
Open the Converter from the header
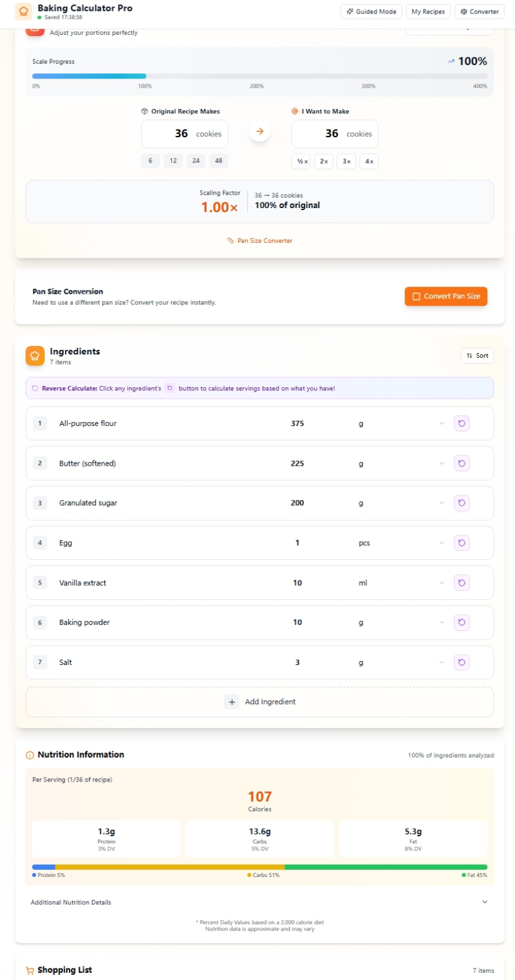click(479, 12)
